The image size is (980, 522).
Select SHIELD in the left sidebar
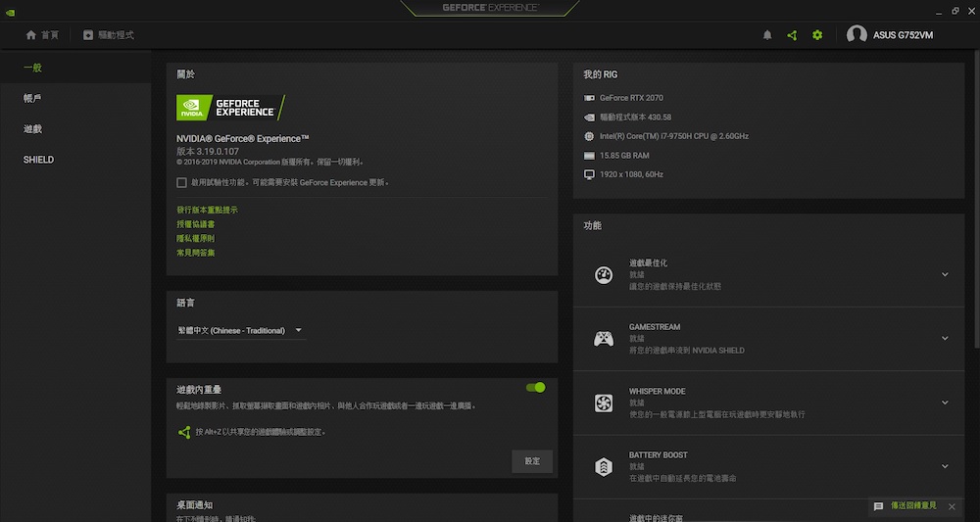(x=38, y=160)
